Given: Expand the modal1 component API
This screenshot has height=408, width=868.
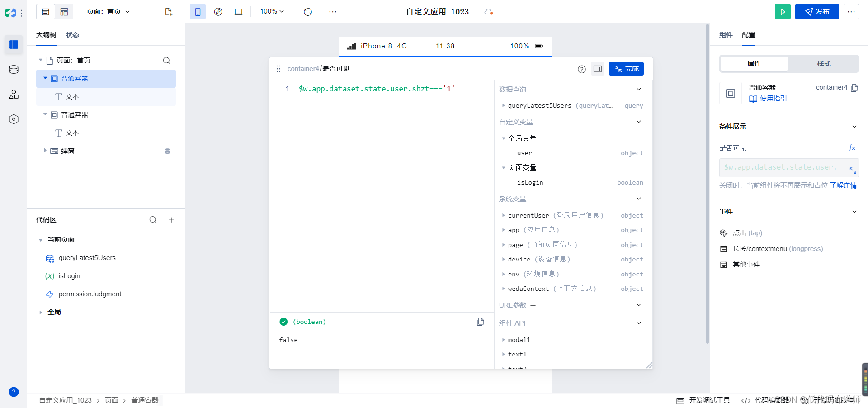Looking at the screenshot, I should 504,340.
